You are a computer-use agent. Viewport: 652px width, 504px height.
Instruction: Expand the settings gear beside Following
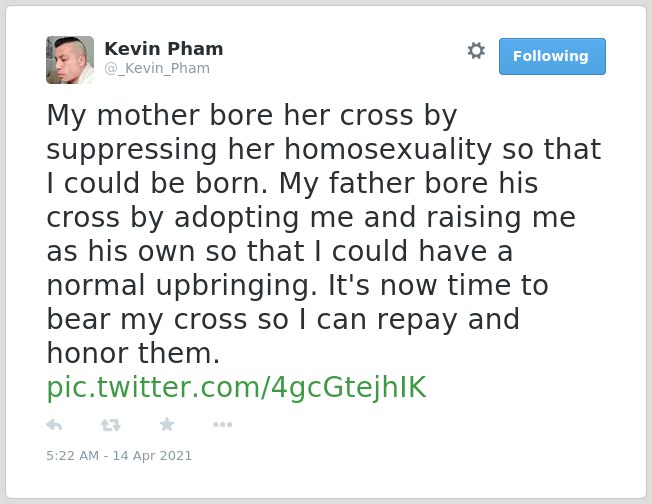(476, 51)
